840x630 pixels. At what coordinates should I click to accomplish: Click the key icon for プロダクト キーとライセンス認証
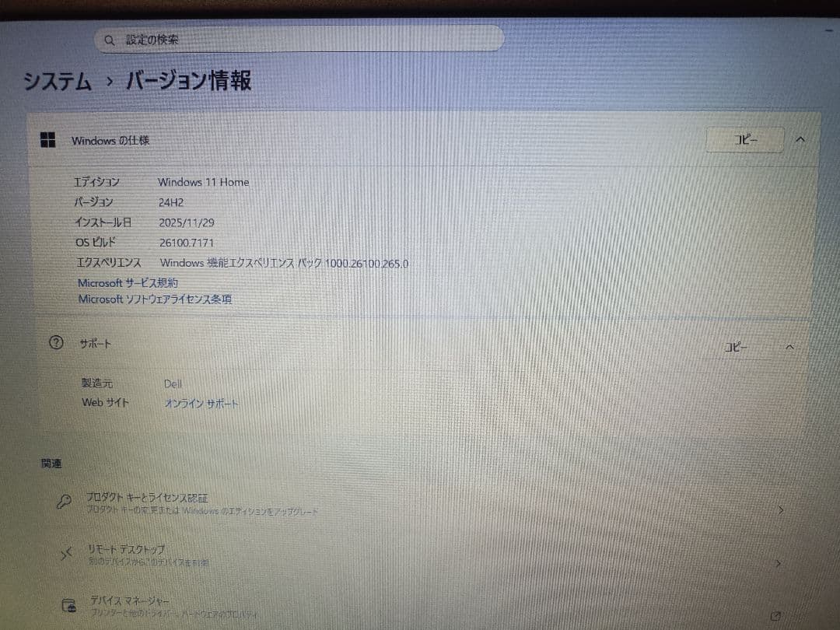(65, 502)
